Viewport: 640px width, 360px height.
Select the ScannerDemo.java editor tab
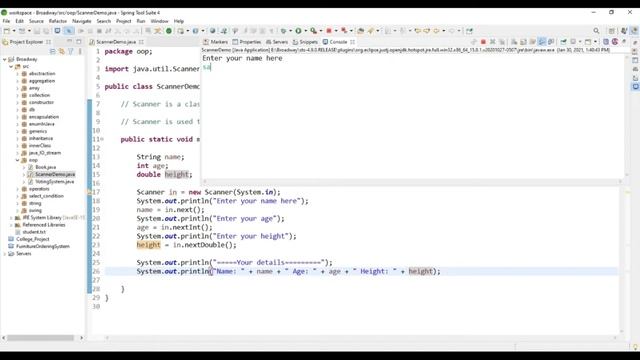[x=116, y=42]
